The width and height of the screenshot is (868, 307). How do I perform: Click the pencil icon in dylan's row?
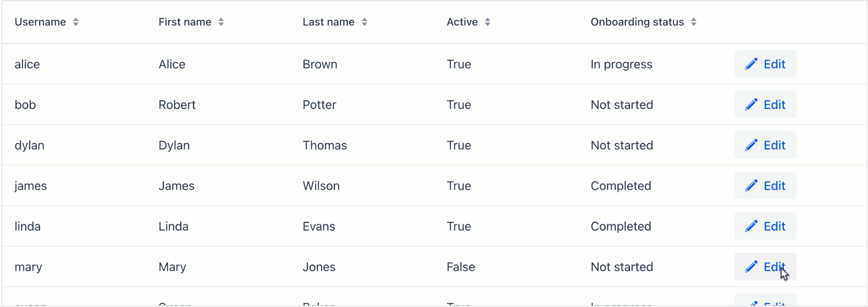click(752, 145)
